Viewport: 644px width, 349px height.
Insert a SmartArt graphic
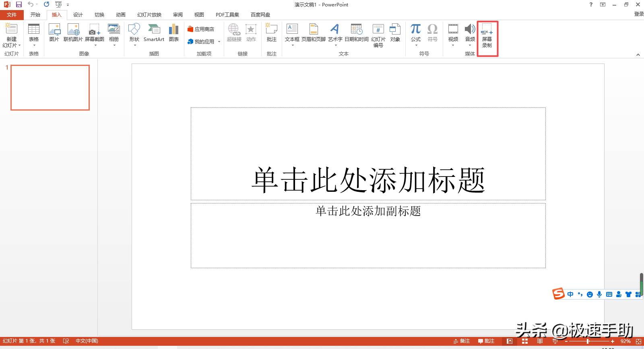click(154, 33)
